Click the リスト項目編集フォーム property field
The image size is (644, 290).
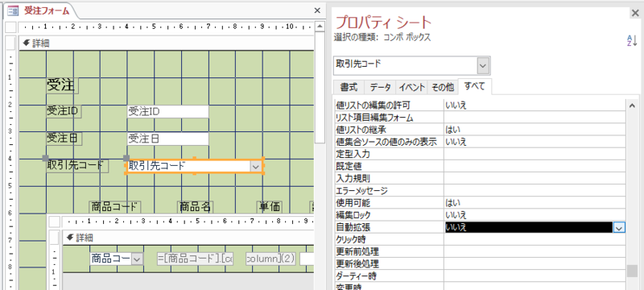[x=535, y=118]
